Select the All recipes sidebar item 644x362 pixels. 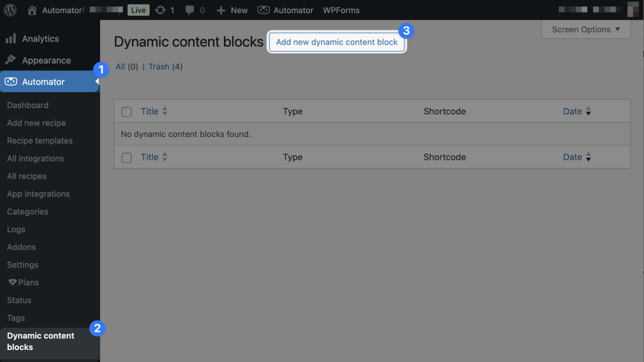26,176
